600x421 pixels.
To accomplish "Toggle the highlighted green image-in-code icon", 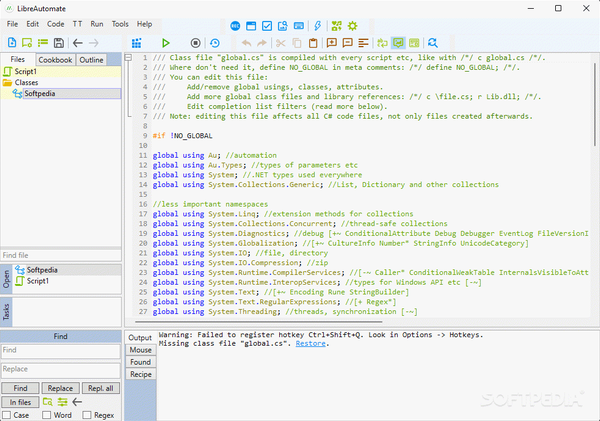I will click(x=398, y=43).
